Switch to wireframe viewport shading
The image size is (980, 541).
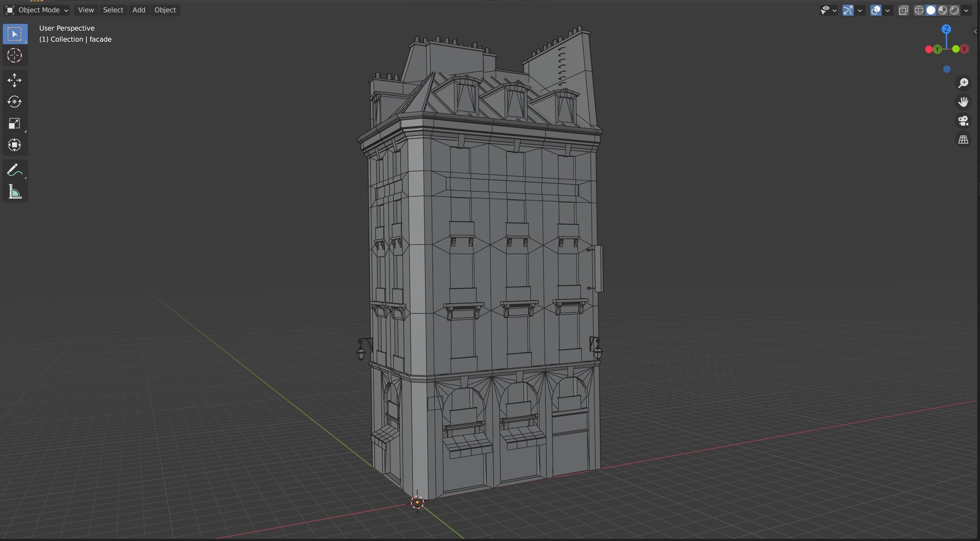click(919, 10)
